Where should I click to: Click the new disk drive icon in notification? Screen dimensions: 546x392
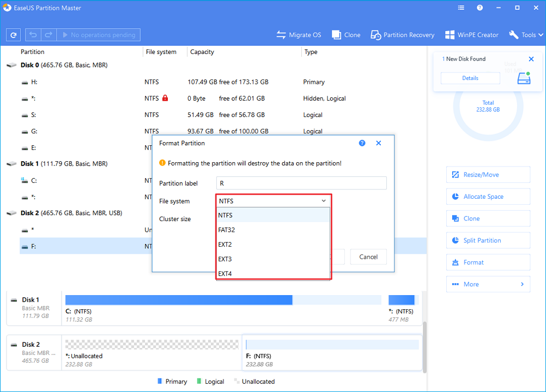523,78
